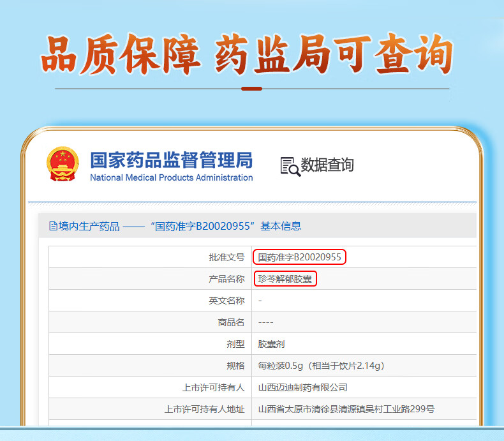Select holder 山西迈迪制药有限公司
This screenshot has height=441, width=504.
click(303, 387)
